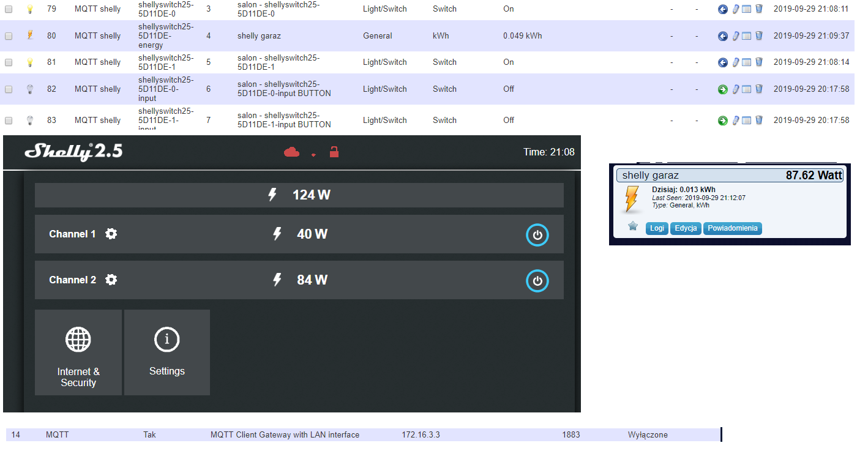868x462 pixels.
Task: Click the grey bulb icon in row 82
Action: pos(29,89)
